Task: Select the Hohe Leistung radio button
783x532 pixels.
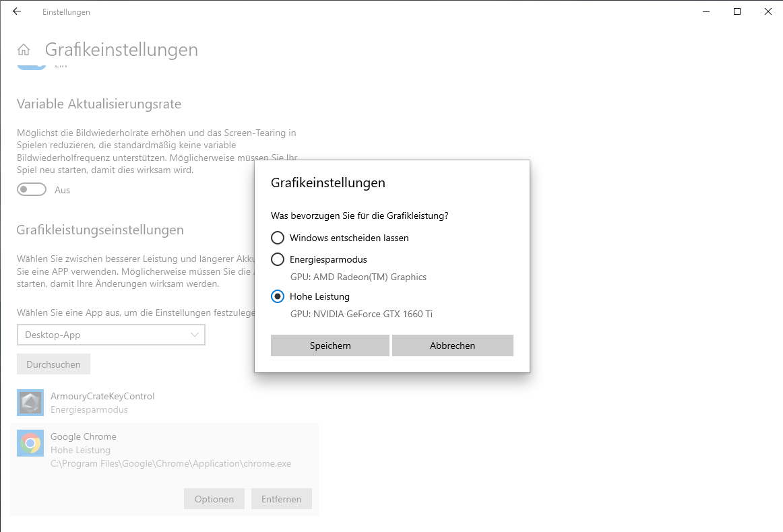Action: click(x=278, y=296)
